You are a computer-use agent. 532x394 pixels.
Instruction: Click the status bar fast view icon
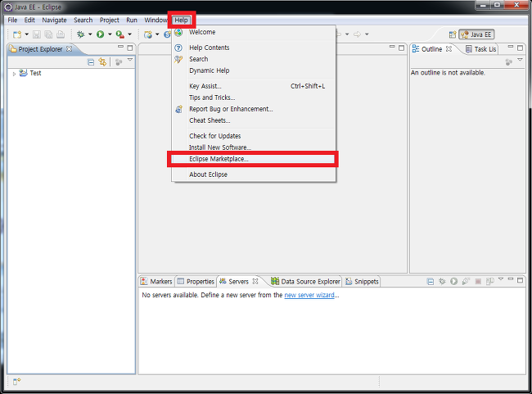tap(16, 382)
